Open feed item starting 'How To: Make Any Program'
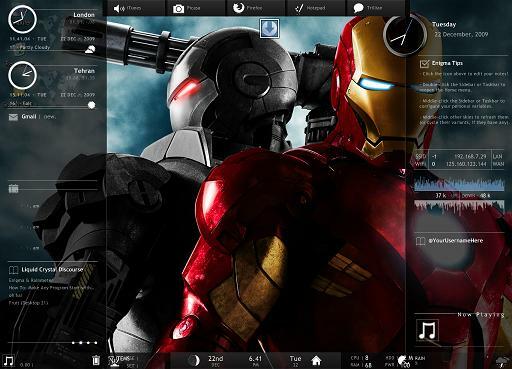Screen dimensions: 512x369 point(51,288)
